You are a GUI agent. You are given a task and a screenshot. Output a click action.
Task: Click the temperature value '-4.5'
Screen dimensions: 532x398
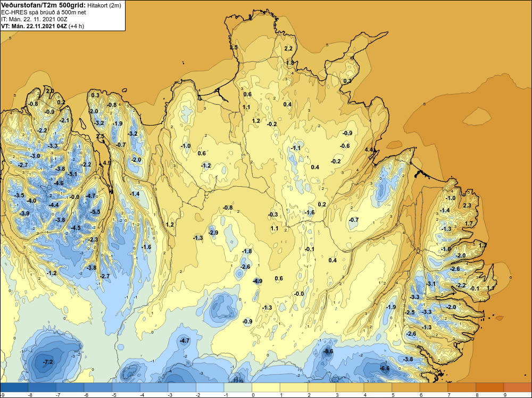pyautogui.click(x=76, y=228)
